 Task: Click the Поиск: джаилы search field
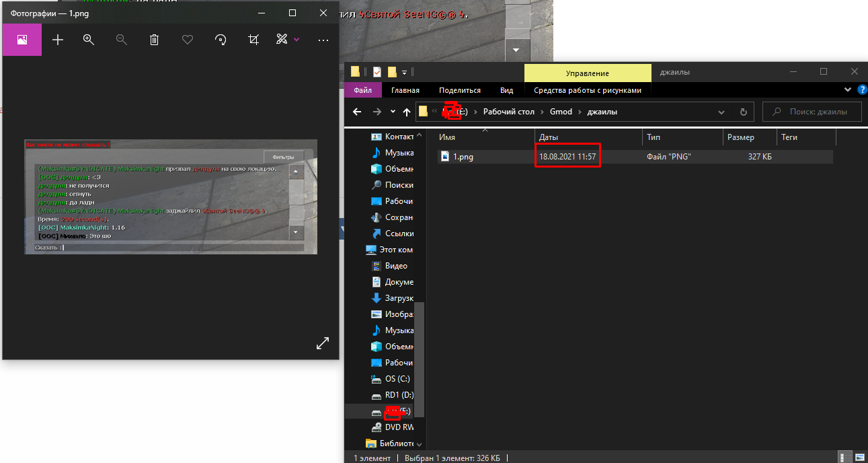tap(812, 112)
